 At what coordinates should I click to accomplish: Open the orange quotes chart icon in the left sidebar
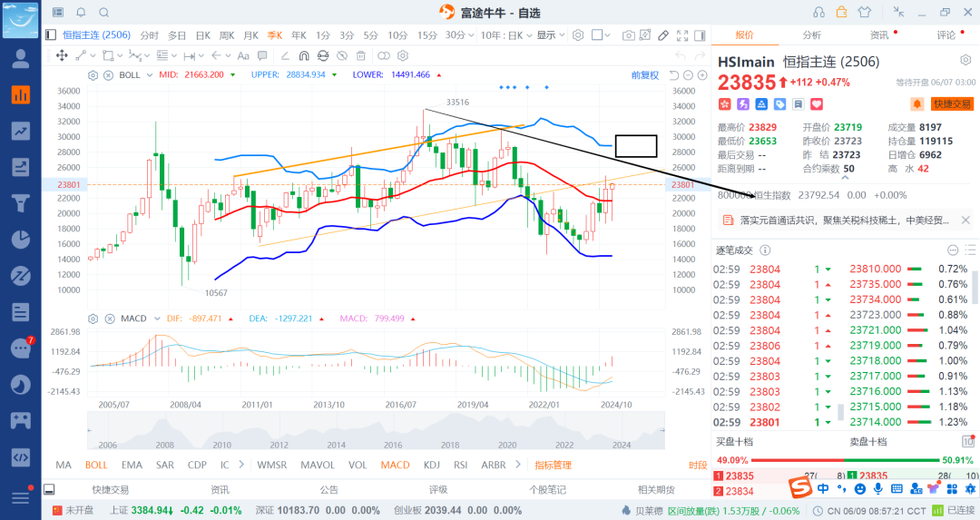pos(21,94)
